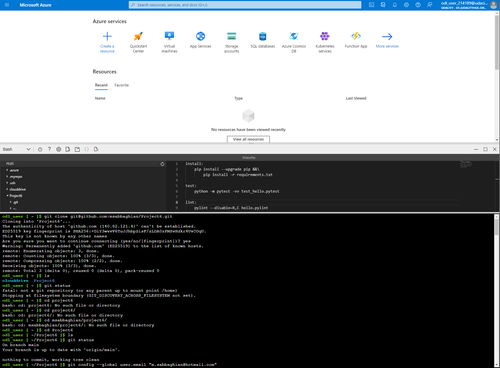Screen dimensions: 500x368
Task: Open Quickstart Center service
Action: pos(138,42)
